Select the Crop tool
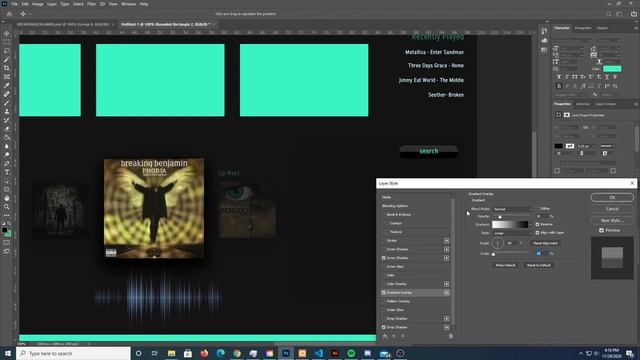The height and width of the screenshot is (360, 640). coord(7,68)
